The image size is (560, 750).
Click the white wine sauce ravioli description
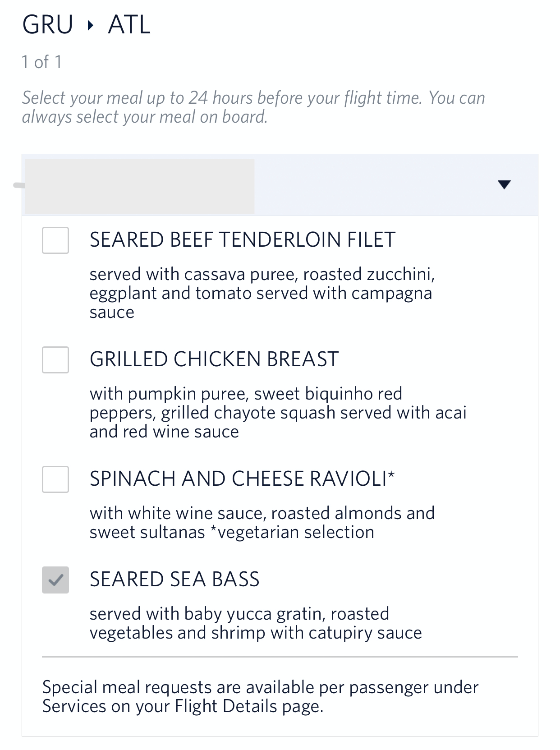[262, 523]
